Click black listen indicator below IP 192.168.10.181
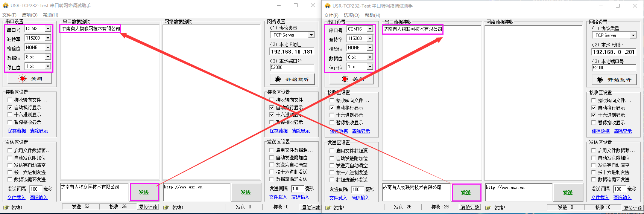Image resolution: width=644 pixels, height=214 pixels. (x=278, y=79)
